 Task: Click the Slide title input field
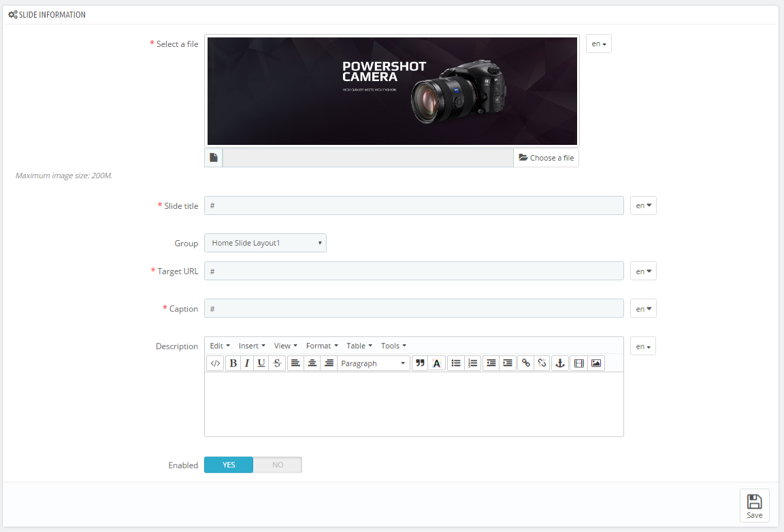pyautogui.click(x=414, y=205)
